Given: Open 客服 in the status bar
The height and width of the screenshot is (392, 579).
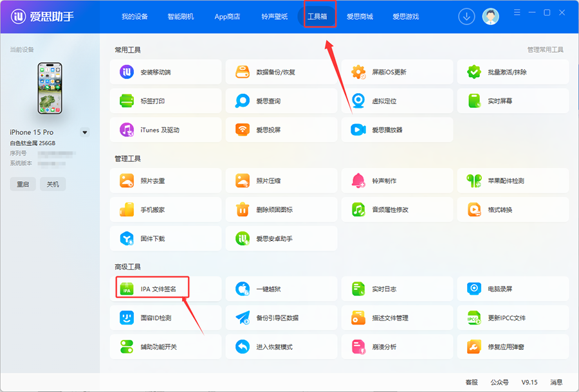Looking at the screenshot, I should 472,382.
